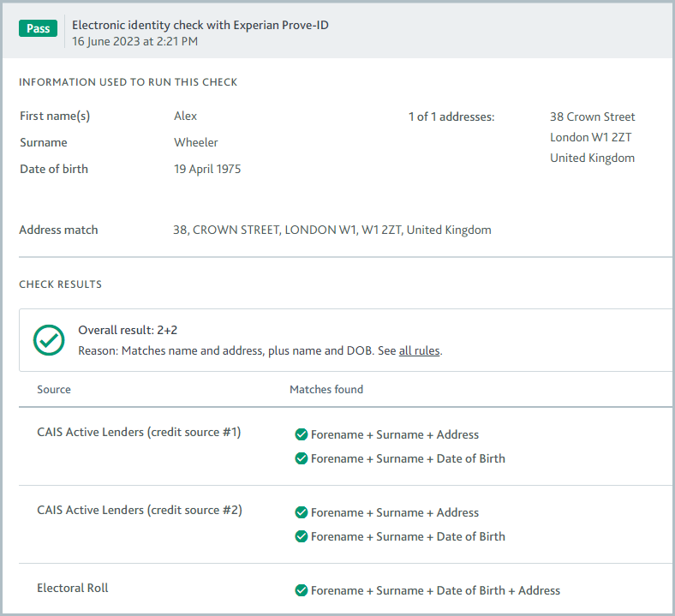The height and width of the screenshot is (616, 675).
Task: Open the 'all rules' link
Action: pos(419,350)
